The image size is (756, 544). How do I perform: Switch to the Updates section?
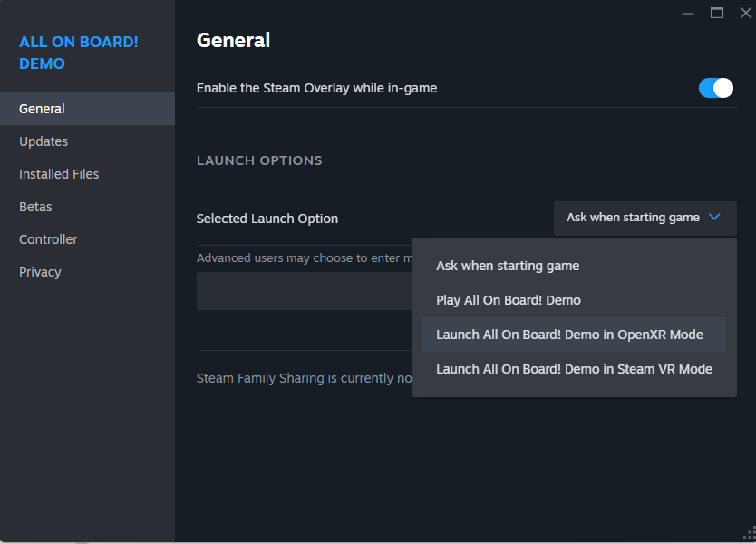[x=44, y=141]
